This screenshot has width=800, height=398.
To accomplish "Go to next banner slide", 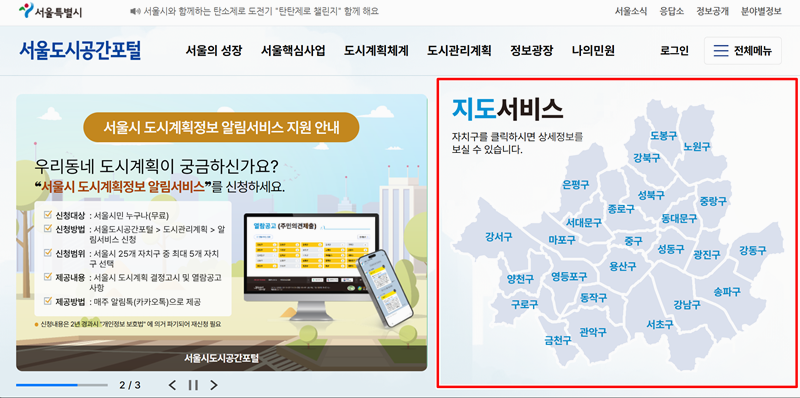I will pos(214,385).
